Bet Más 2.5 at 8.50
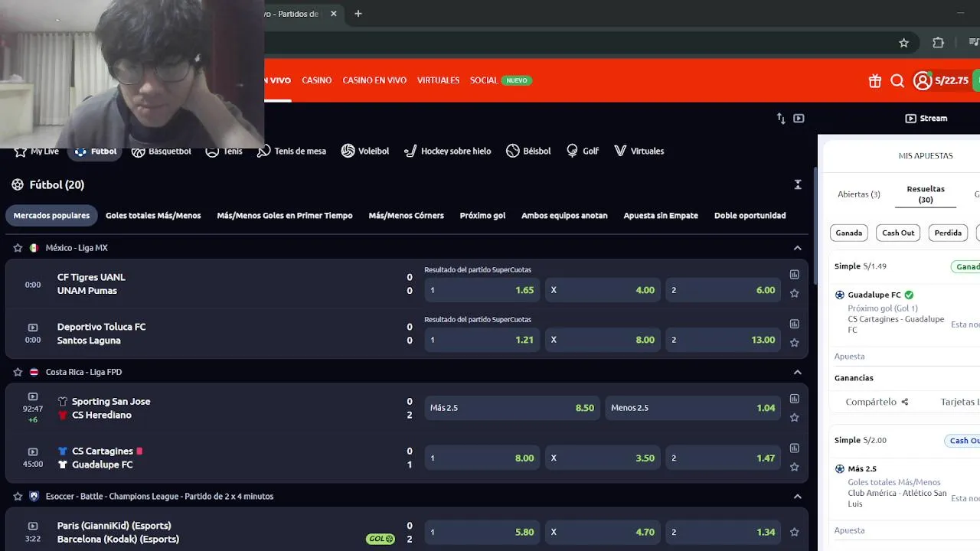This screenshot has width=980, height=551. [x=511, y=408]
